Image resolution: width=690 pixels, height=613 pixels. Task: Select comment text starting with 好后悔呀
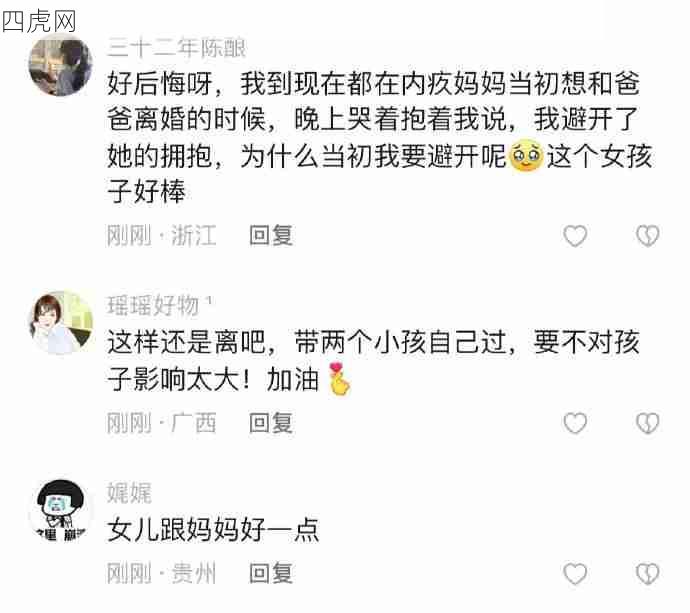click(380, 137)
